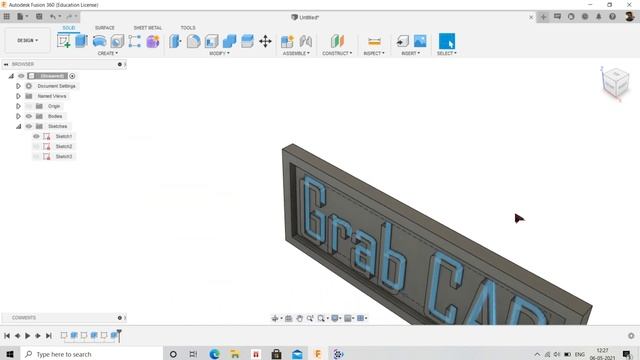This screenshot has width=640, height=360.
Task: Open the Insert dropdown menu
Action: coord(411,53)
